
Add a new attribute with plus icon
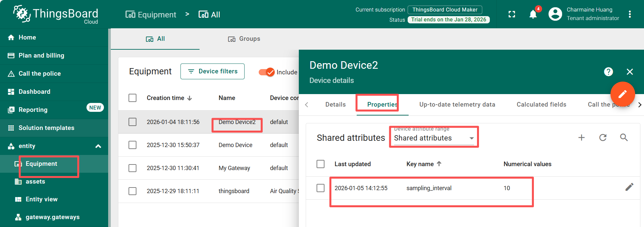(x=582, y=138)
